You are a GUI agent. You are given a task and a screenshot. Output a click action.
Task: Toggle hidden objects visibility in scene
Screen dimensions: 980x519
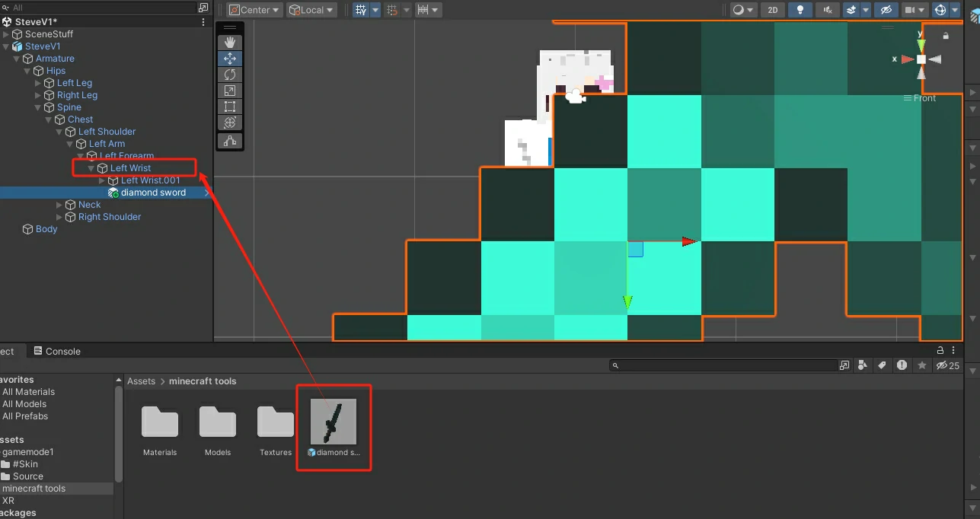885,10
